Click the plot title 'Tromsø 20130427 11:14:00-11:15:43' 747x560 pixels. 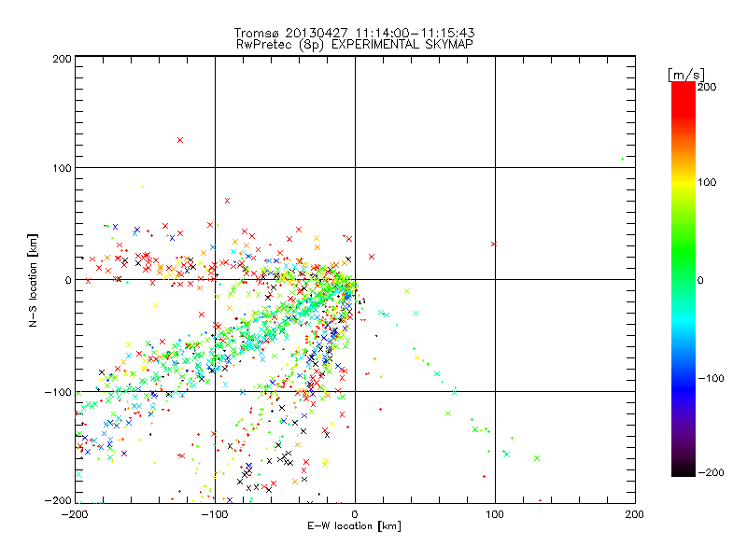[x=355, y=33]
